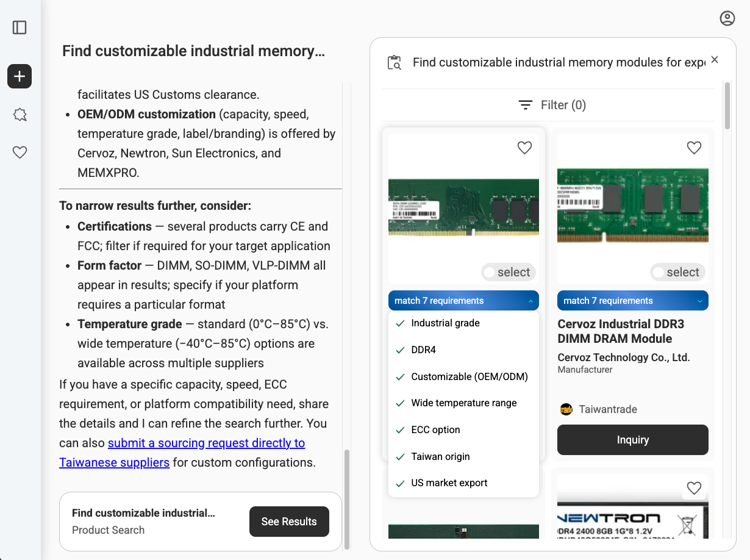The width and height of the screenshot is (750, 560).
Task: Click the See Results button
Action: 289,522
